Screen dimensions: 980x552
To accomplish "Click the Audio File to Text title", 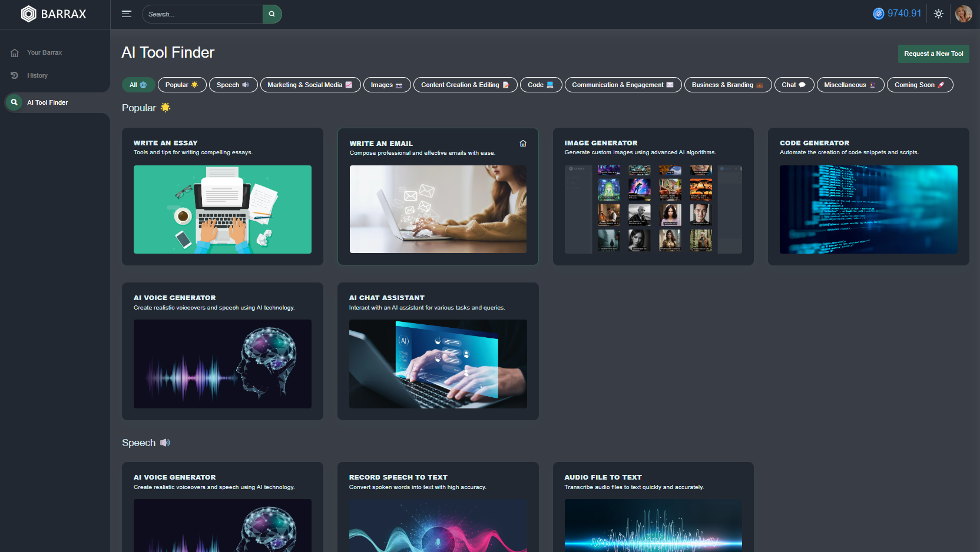I will pyautogui.click(x=603, y=477).
